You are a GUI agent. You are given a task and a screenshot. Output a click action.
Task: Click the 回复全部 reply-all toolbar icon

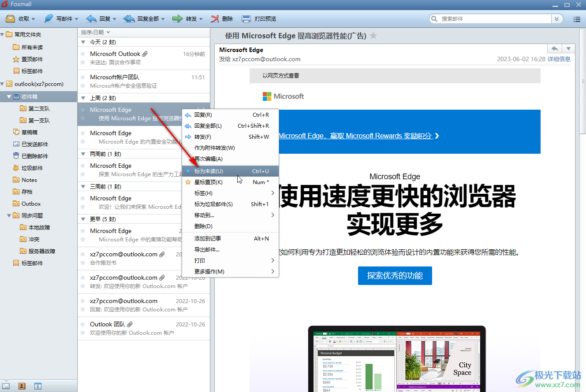pos(129,19)
